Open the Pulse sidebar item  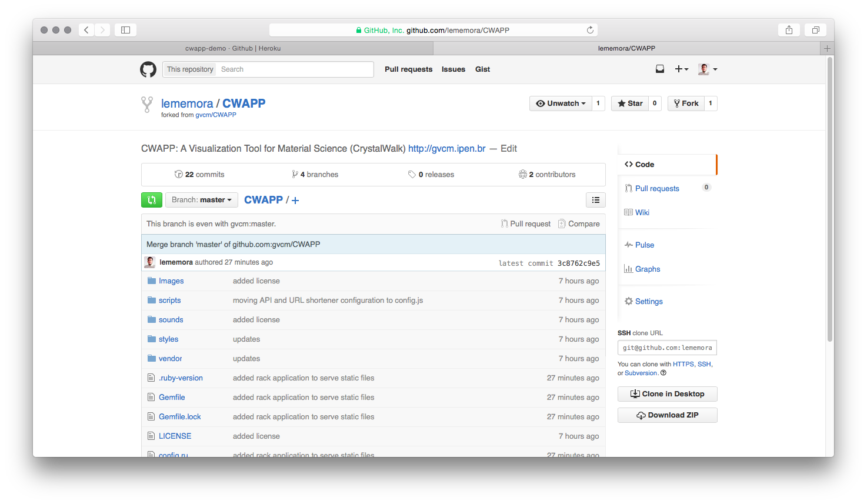(x=639, y=245)
